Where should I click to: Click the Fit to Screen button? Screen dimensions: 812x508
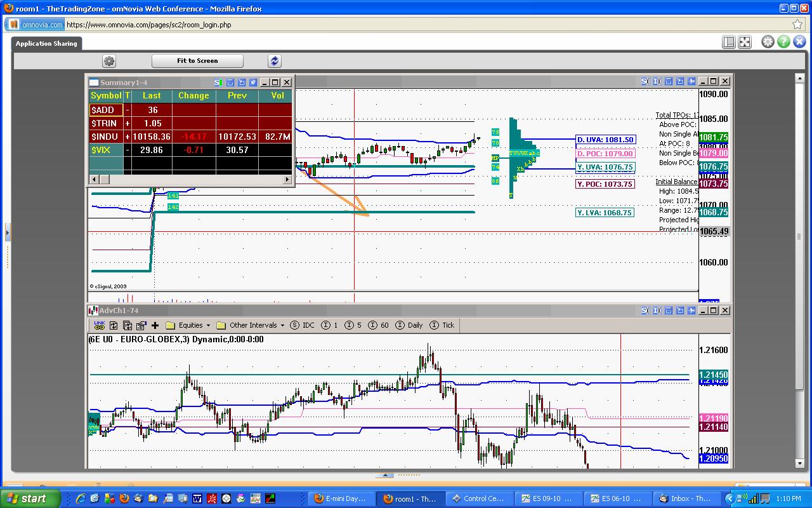197,61
